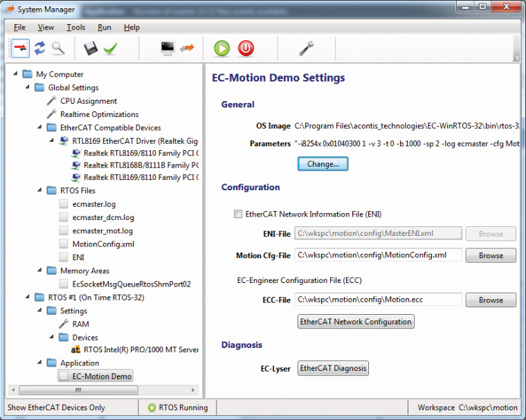
Task: Click the RTL8169 EtherCAT Driver network icon
Action: 64,140
